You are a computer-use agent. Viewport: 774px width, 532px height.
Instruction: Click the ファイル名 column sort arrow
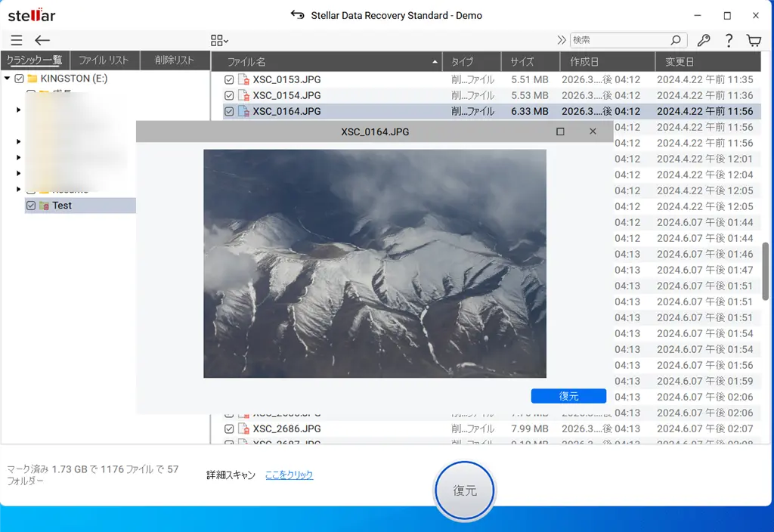pos(434,60)
